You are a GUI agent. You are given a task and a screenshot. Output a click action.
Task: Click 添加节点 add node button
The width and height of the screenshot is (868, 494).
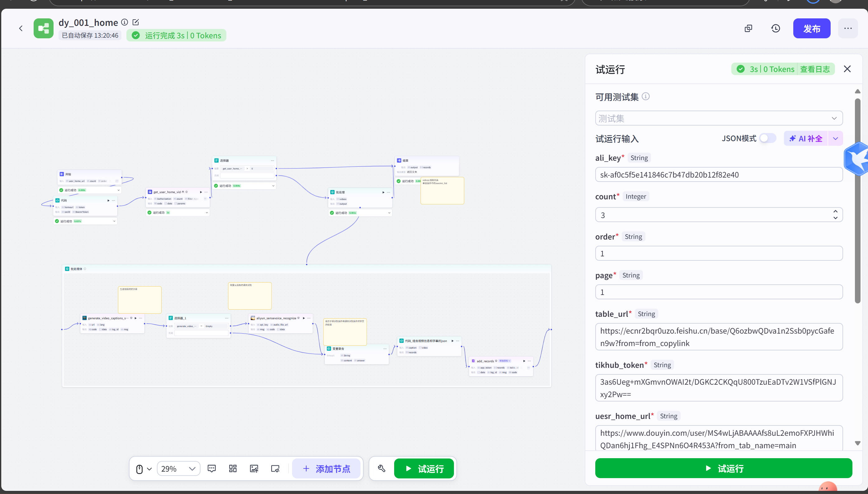326,468
